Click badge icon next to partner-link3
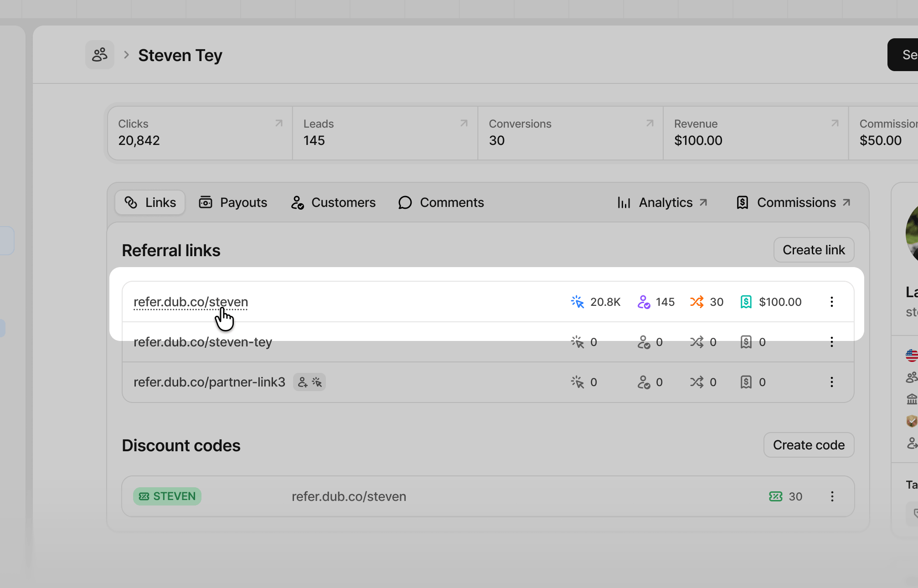 coord(309,382)
